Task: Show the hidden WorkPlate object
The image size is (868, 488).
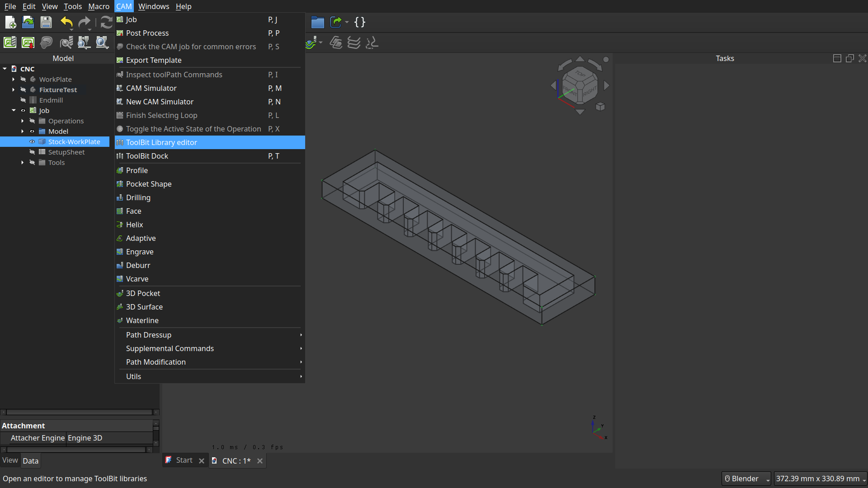Action: [x=23, y=80]
